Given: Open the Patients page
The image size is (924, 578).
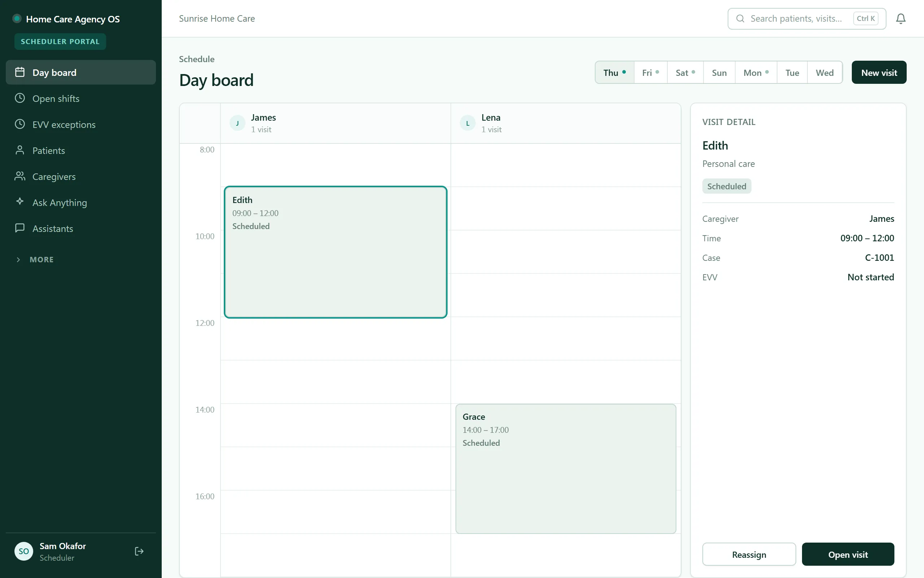Looking at the screenshot, I should pyautogui.click(x=80, y=150).
